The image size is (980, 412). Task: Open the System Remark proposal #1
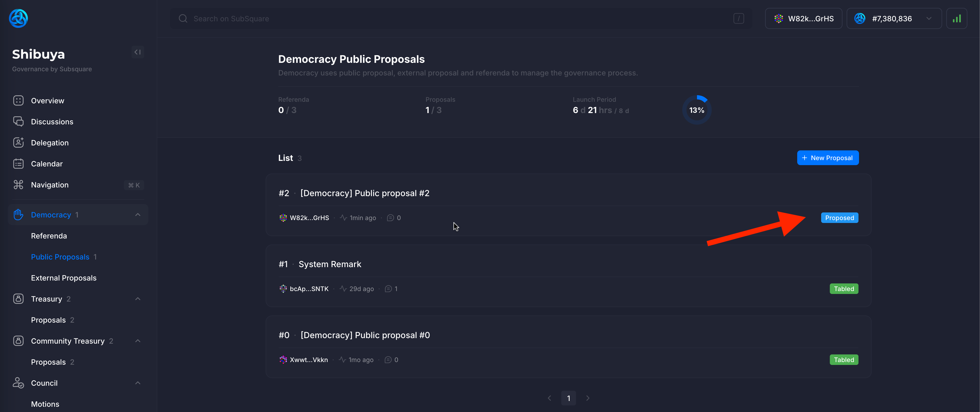pos(330,264)
